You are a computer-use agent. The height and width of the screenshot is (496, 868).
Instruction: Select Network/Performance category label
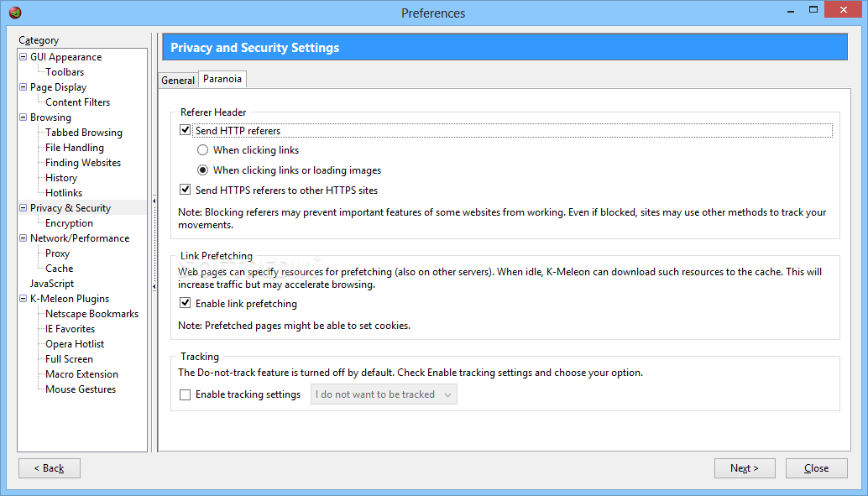[x=80, y=238]
